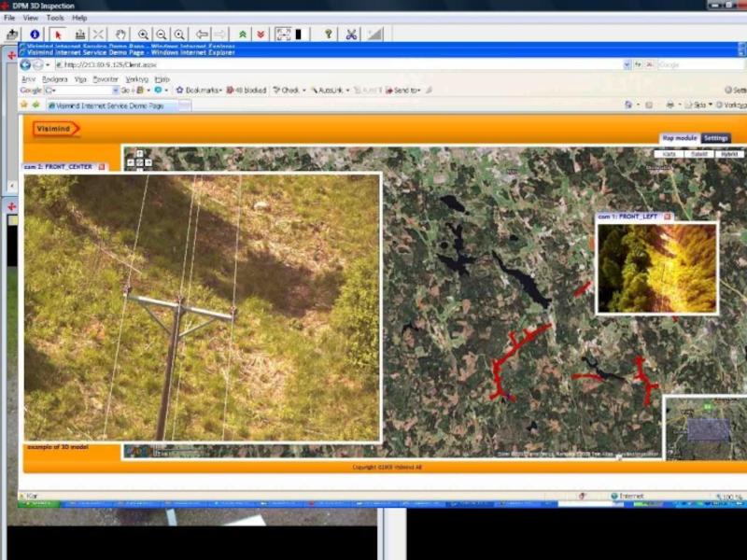
Task: Click the zoom out magnifier icon
Action: click(x=162, y=35)
